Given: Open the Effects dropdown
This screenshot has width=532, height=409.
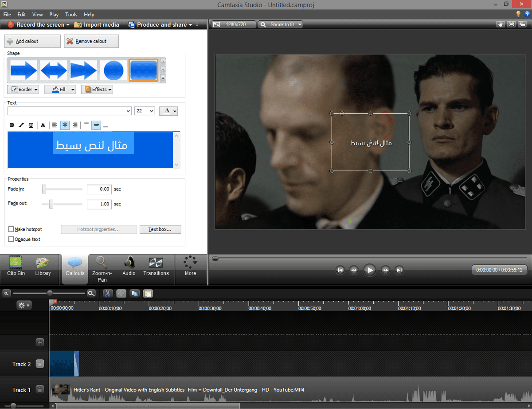Looking at the screenshot, I should coord(97,89).
